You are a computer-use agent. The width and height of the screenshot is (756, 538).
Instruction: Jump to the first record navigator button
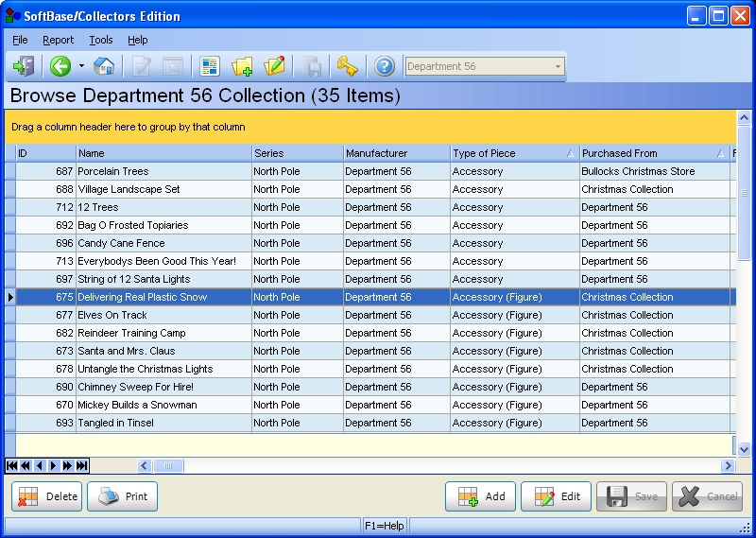[12, 465]
